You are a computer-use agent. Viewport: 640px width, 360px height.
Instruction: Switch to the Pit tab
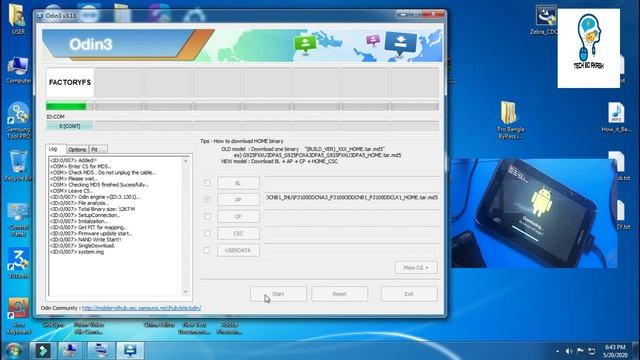pyautogui.click(x=98, y=149)
